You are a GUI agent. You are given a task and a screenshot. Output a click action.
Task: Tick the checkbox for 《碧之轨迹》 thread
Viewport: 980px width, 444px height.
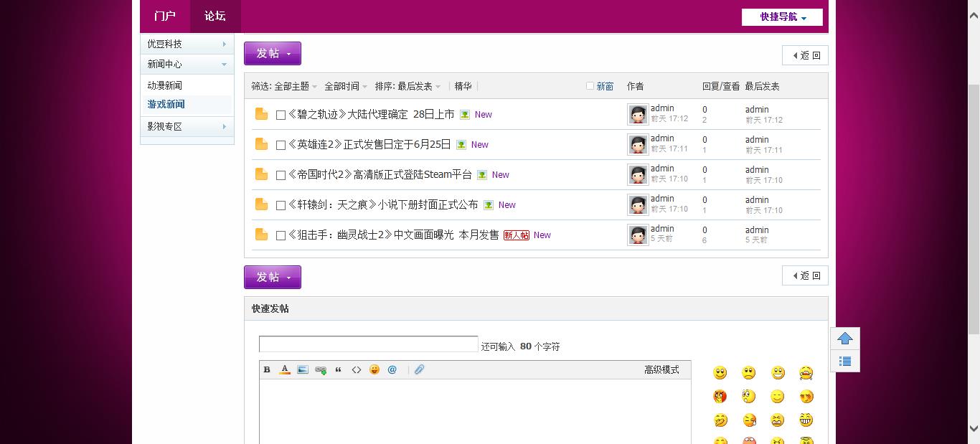tap(281, 115)
